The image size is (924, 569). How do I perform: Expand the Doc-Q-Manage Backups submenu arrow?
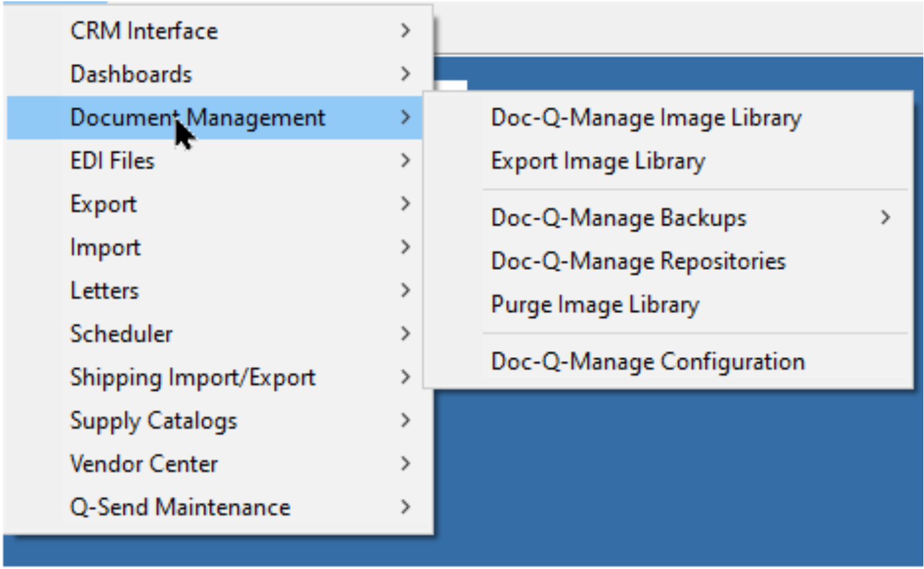885,217
